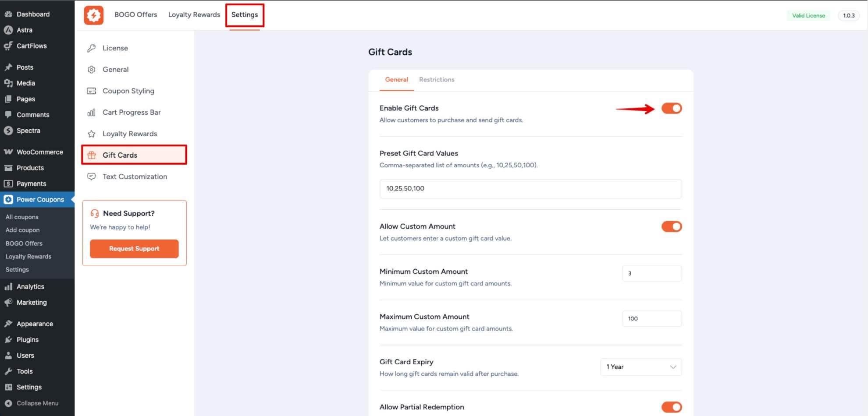The image size is (868, 416).
Task: Open WooCommerce from the admin sidebar
Action: pos(39,152)
